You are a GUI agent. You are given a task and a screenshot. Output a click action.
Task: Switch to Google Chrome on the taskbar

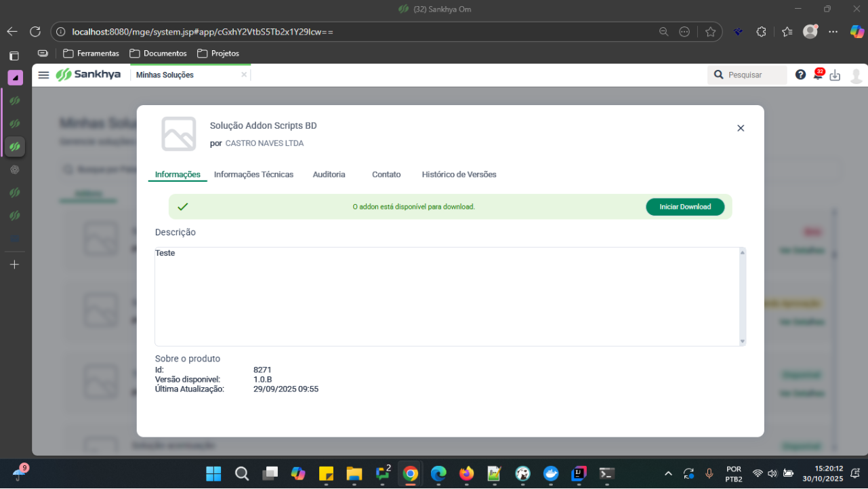pos(411,473)
